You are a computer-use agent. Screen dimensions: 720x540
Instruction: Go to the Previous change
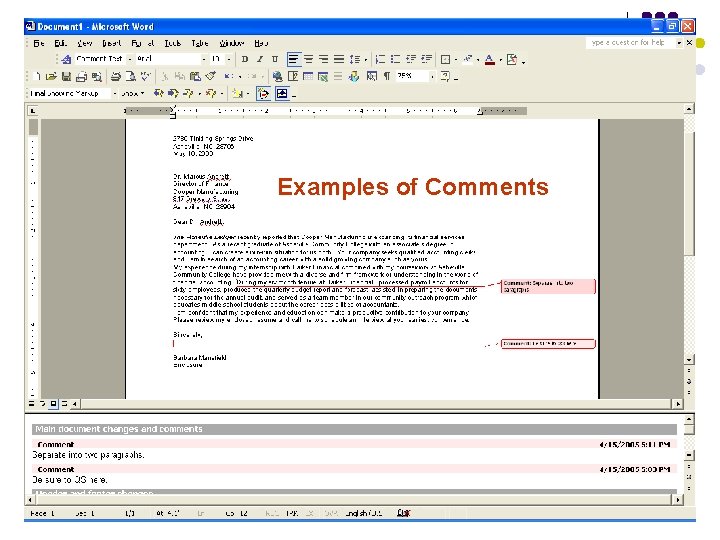click(158, 94)
